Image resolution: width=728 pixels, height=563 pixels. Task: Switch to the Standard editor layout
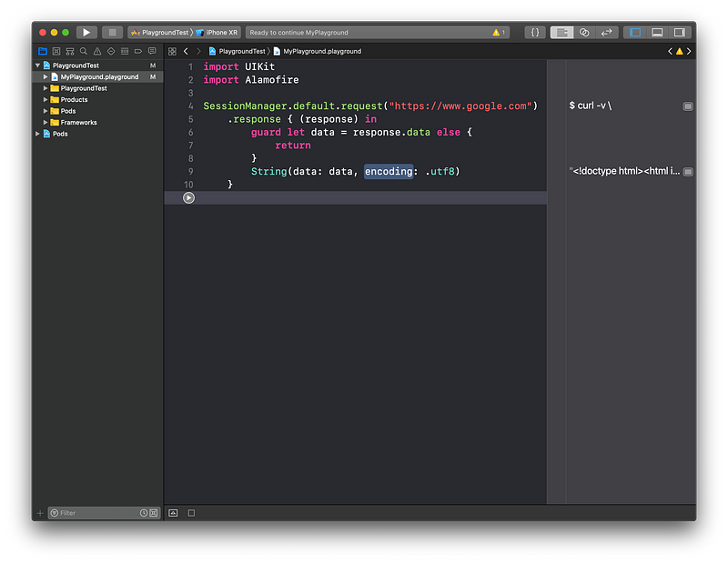pyautogui.click(x=561, y=33)
